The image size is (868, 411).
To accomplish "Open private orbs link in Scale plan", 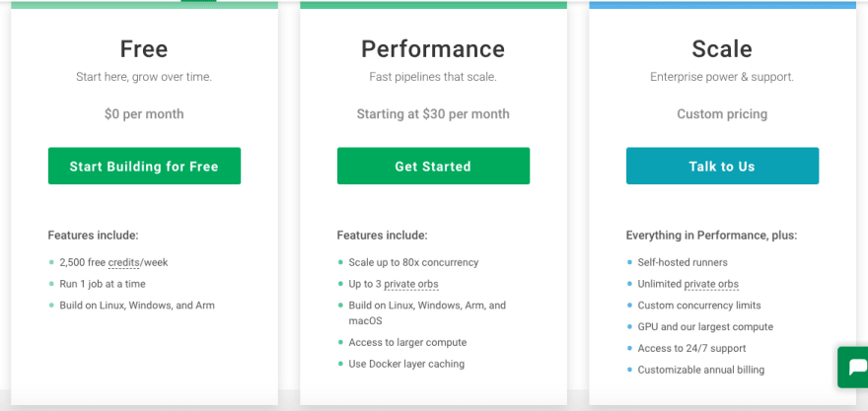I will (711, 284).
